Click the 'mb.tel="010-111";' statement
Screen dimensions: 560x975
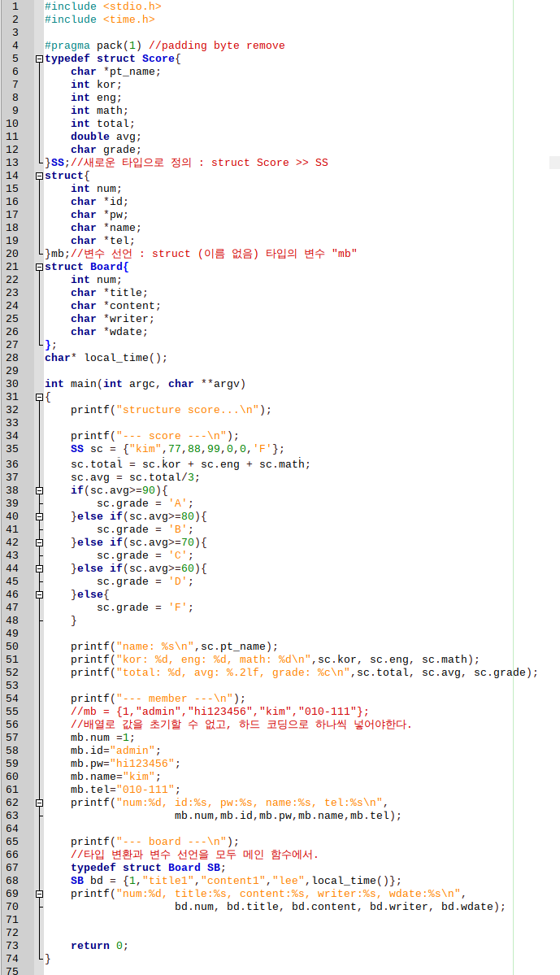(125, 790)
